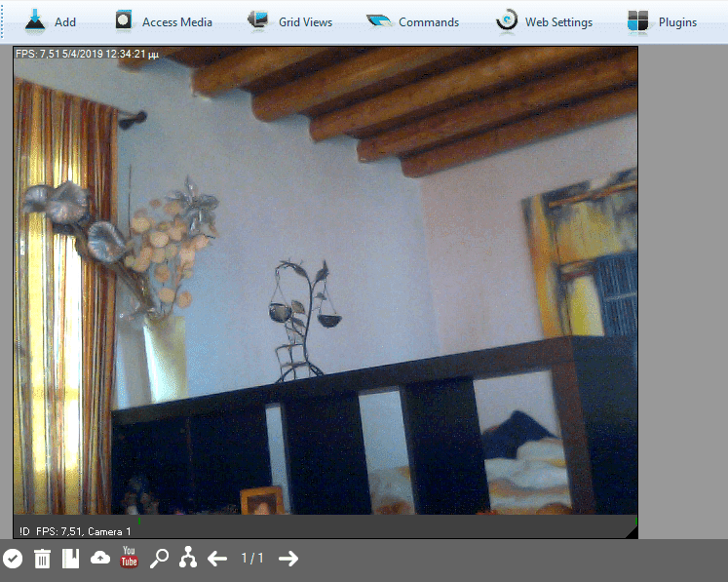
Task: Click the 1 / 1 page indicator
Action: click(x=252, y=558)
